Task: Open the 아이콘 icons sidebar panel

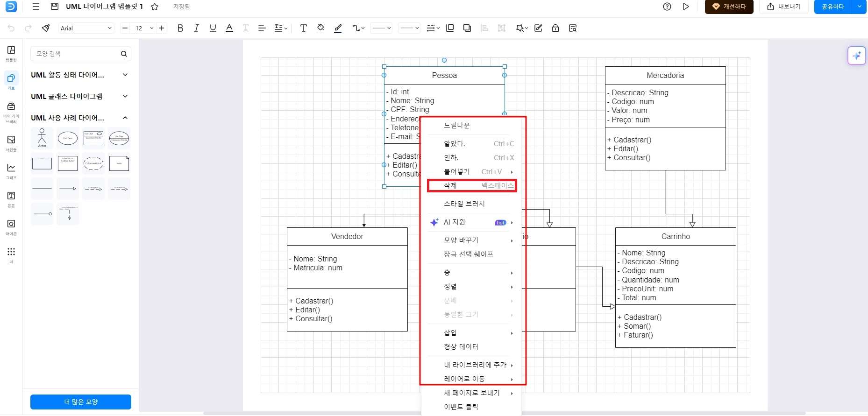Action: point(11,227)
